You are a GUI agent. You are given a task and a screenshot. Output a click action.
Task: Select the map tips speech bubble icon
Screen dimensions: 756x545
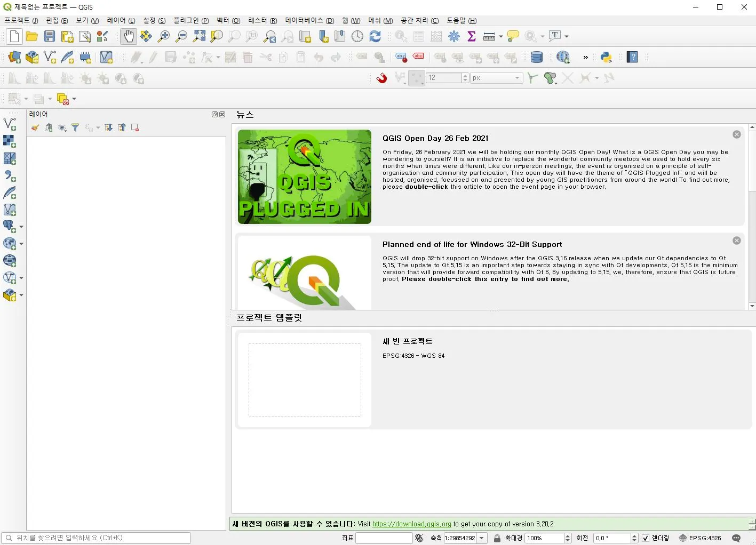click(513, 36)
